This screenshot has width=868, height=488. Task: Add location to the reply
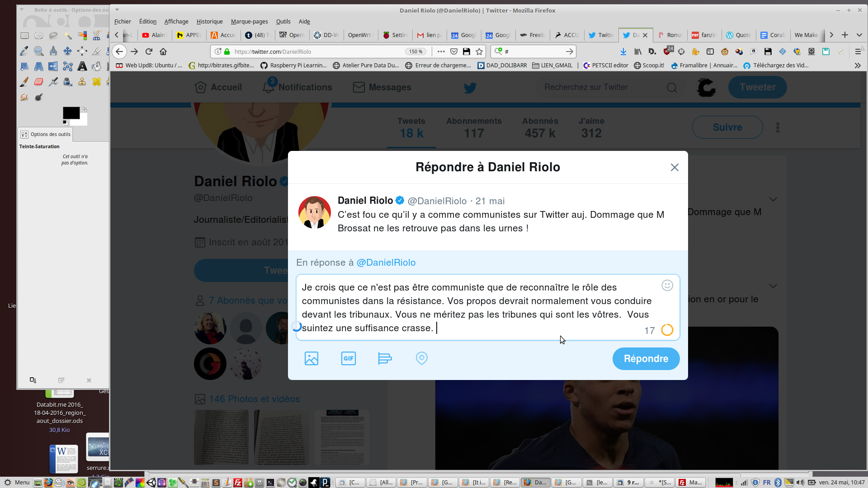click(x=421, y=359)
